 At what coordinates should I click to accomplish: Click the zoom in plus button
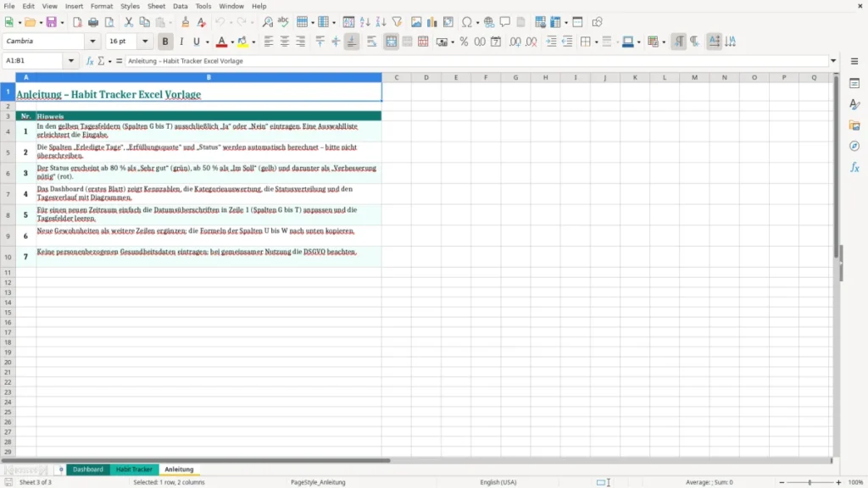(838, 482)
